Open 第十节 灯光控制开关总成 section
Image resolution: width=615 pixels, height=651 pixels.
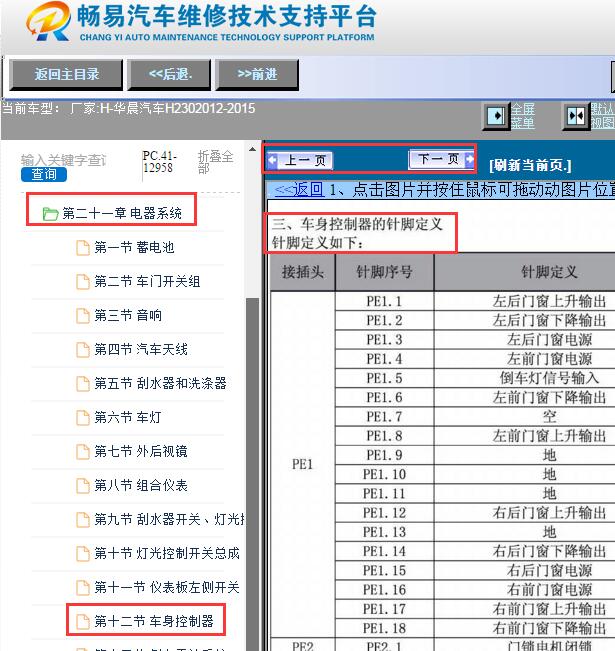[167, 553]
